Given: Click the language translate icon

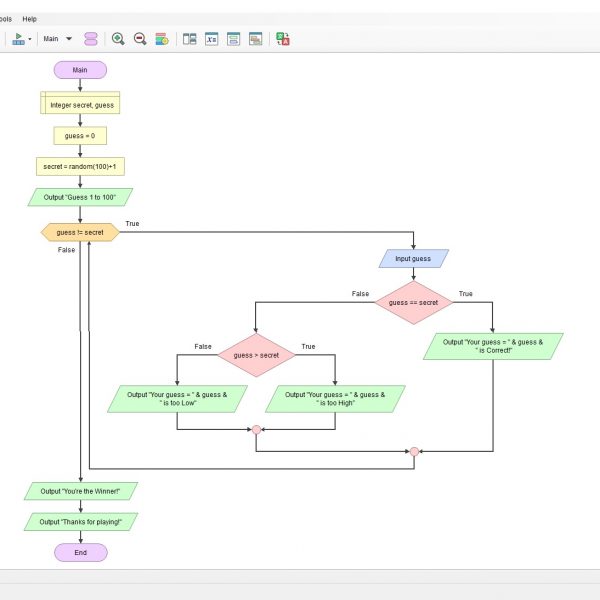Looking at the screenshot, I should point(283,39).
